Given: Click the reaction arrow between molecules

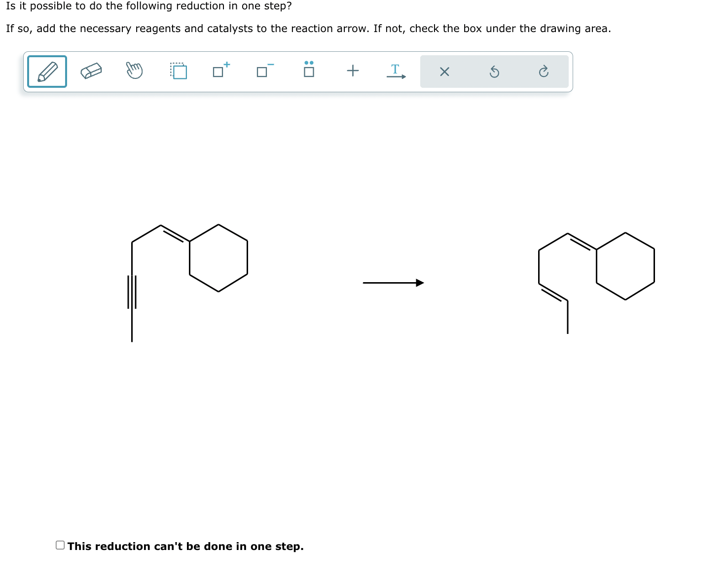Looking at the screenshot, I should (393, 283).
